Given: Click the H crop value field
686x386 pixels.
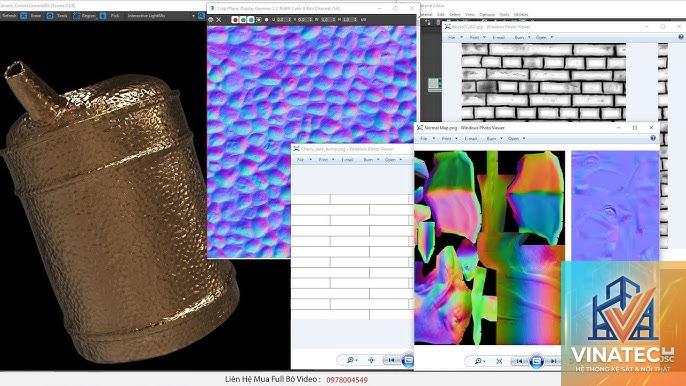Looking at the screenshot, I should 349,20.
